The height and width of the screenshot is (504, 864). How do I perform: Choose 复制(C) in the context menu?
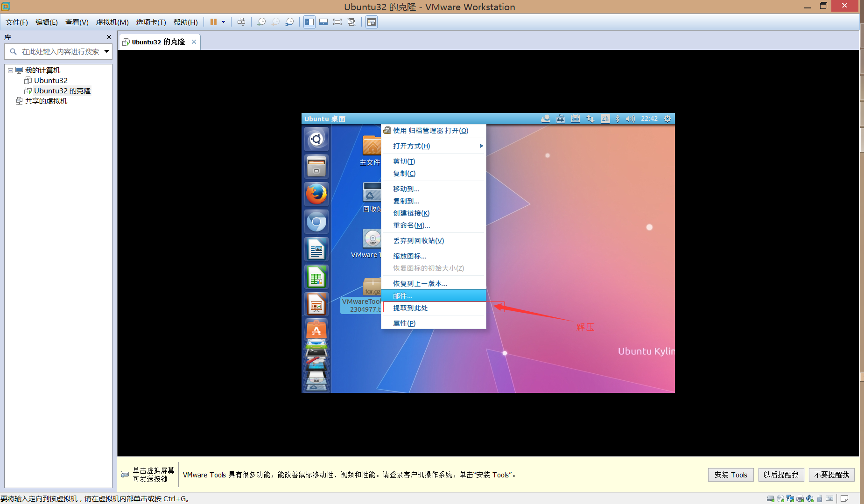pyautogui.click(x=433, y=174)
